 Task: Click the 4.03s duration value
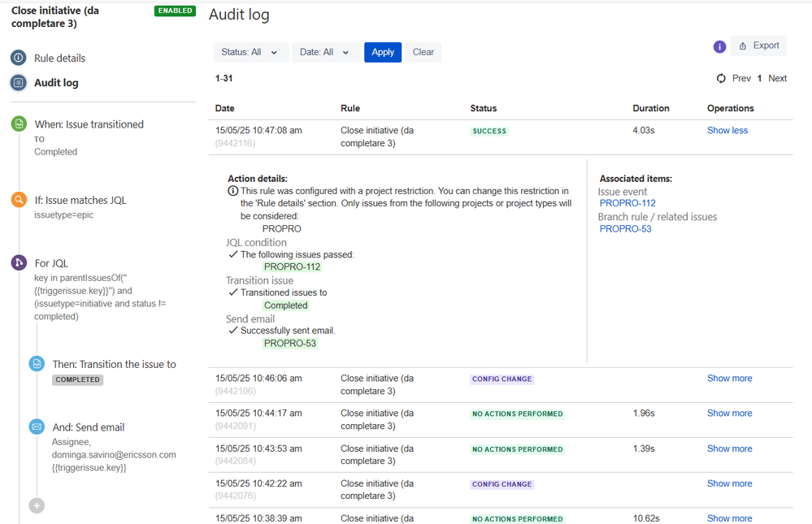pyautogui.click(x=643, y=131)
